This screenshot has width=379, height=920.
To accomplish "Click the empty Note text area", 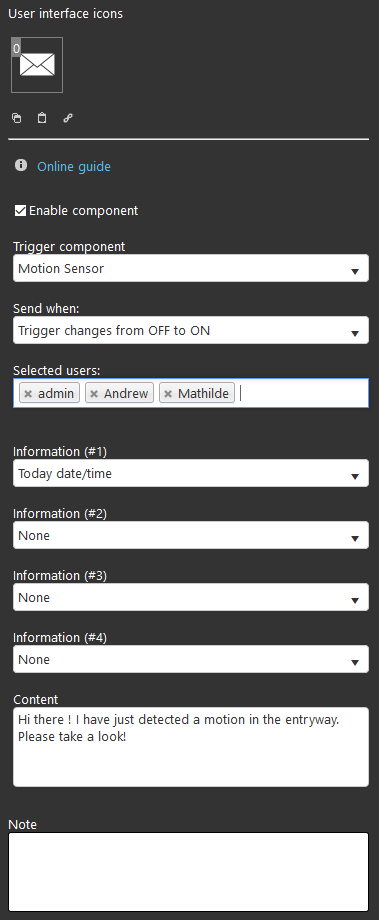I will [188, 872].
